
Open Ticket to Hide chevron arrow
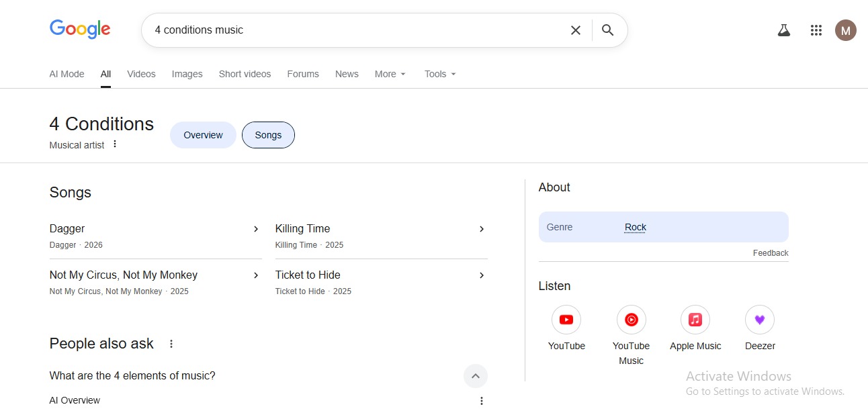(x=482, y=275)
